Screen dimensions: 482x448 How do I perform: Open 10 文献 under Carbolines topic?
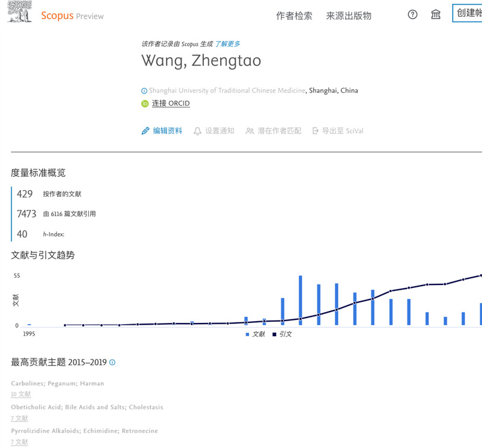[x=21, y=394]
